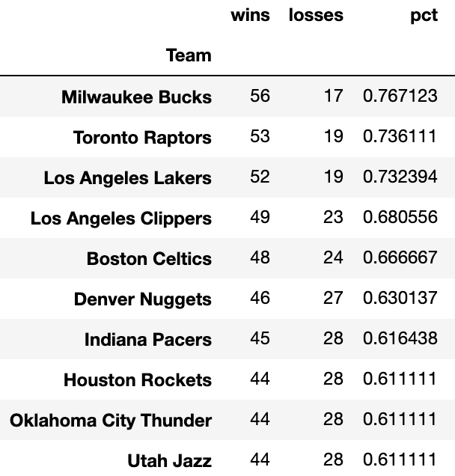This screenshot has width=455, height=476.
Task: Click the Clippers losses value 23
Action: [333, 217]
